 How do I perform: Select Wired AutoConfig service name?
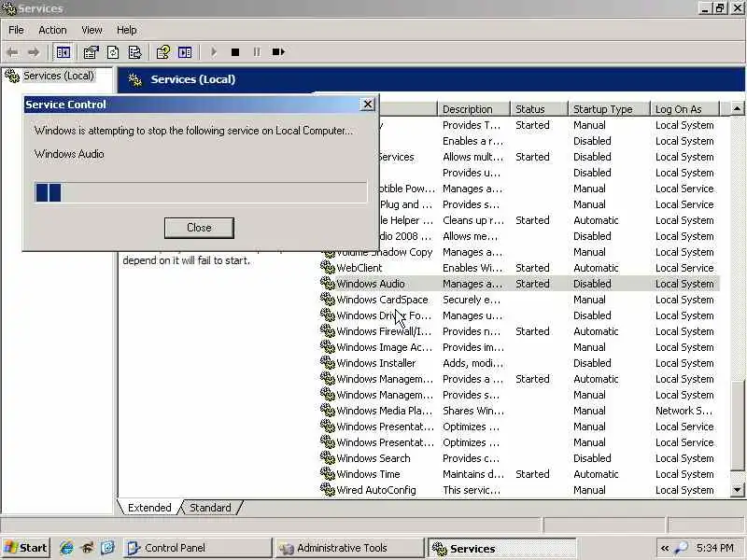pyautogui.click(x=376, y=489)
